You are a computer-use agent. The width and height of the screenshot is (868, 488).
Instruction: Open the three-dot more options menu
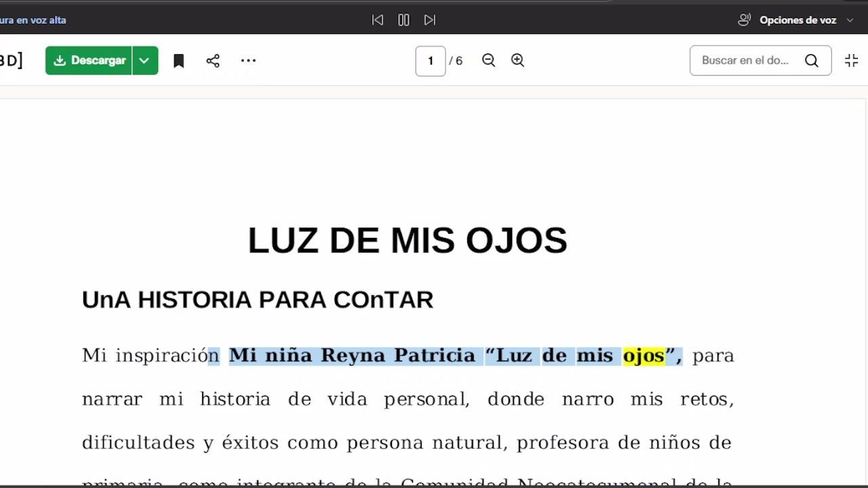point(248,61)
